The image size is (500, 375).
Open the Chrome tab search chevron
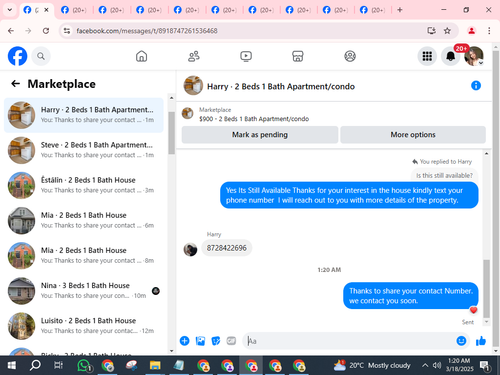pyautogui.click(x=10, y=10)
